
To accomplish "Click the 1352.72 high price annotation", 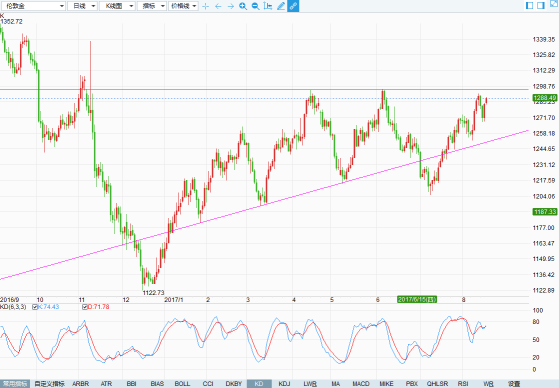I will pyautogui.click(x=11, y=21).
